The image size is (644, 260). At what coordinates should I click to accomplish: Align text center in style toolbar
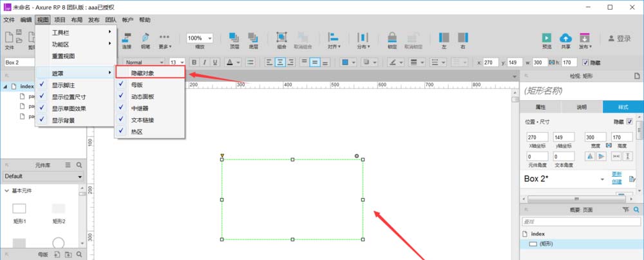click(x=281, y=62)
